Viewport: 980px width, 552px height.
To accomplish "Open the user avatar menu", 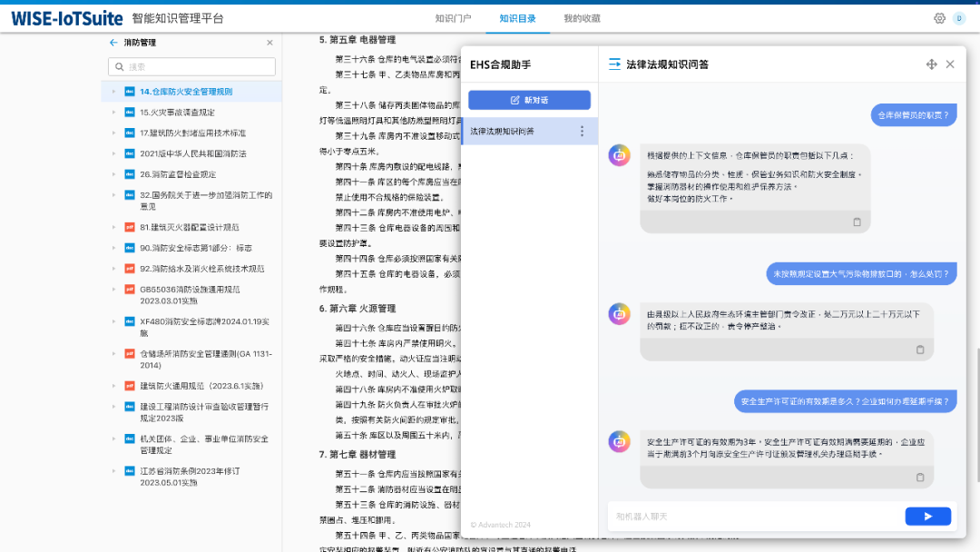I will point(959,18).
